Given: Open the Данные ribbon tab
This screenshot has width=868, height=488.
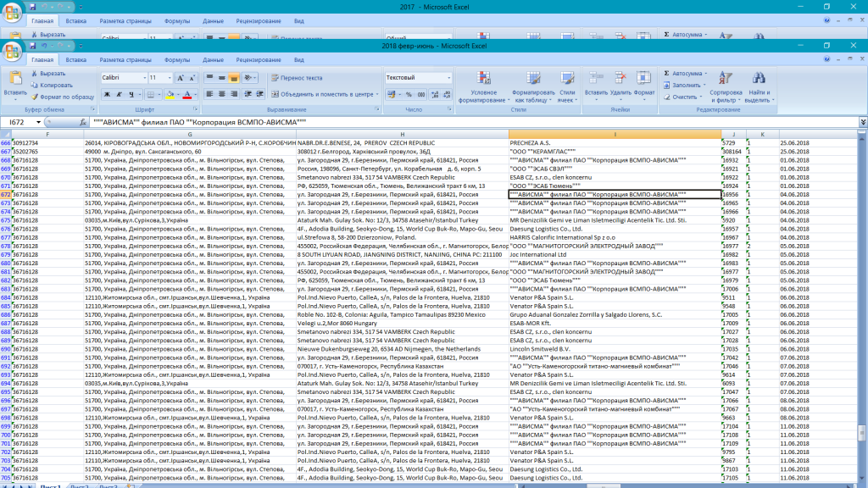Looking at the screenshot, I should point(213,60).
